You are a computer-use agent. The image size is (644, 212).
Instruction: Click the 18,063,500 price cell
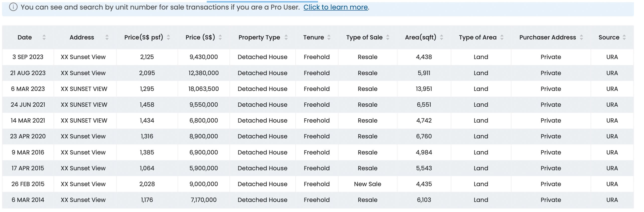pos(203,89)
